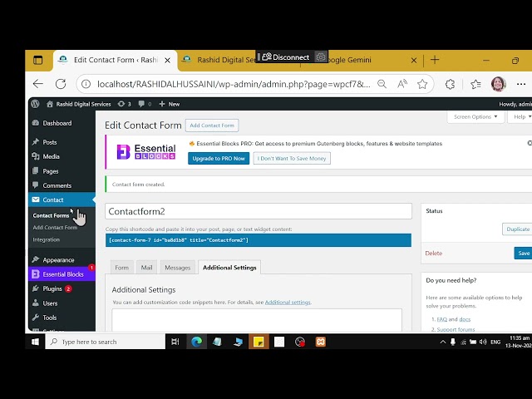Click the Duplicate button
532x399 pixels.
click(518, 229)
